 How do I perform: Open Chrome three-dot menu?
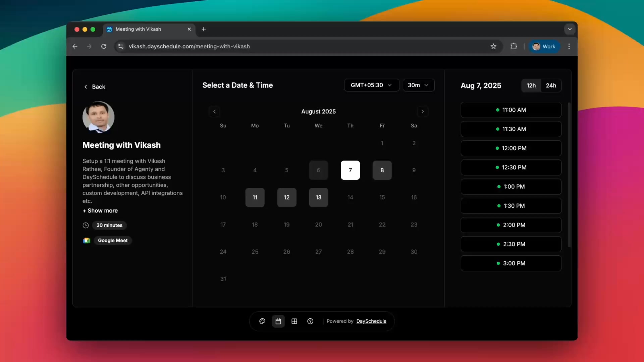569,46
